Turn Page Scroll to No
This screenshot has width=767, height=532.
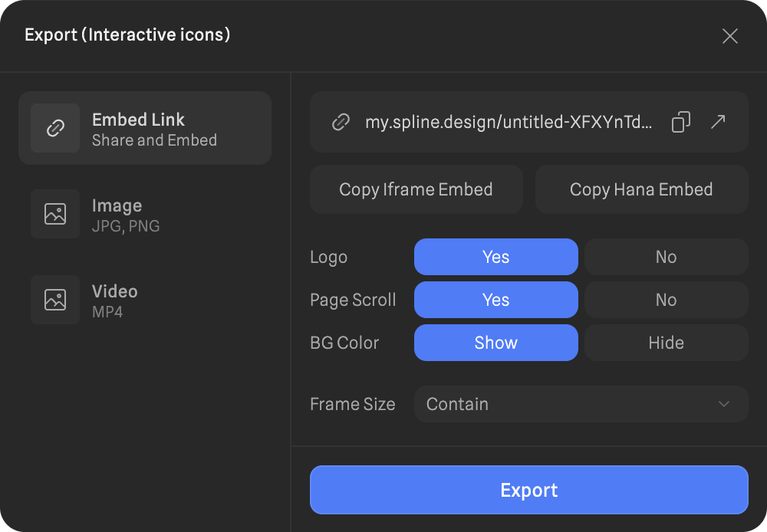coord(666,300)
